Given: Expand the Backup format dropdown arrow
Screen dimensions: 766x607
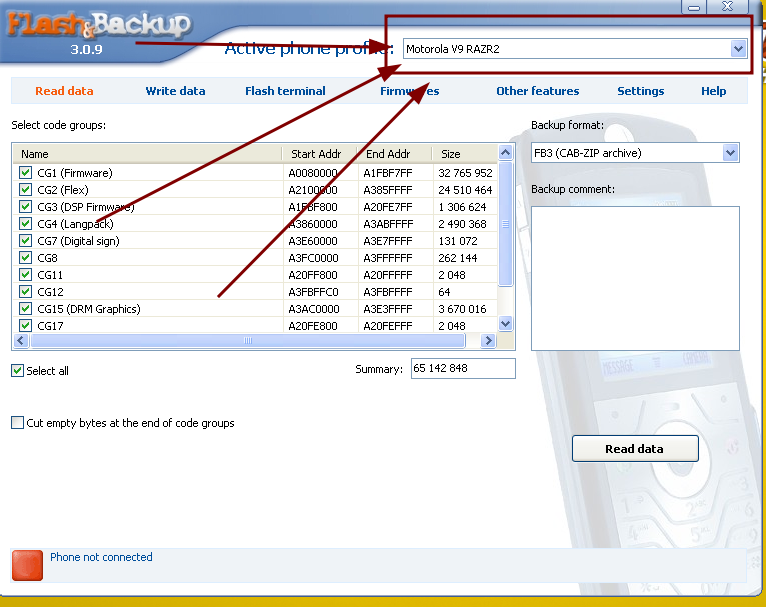Looking at the screenshot, I should tap(730, 153).
